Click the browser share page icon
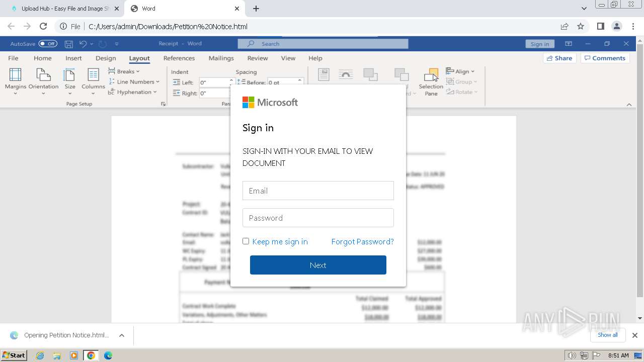Screen dimensions: 644x362 click(565, 26)
